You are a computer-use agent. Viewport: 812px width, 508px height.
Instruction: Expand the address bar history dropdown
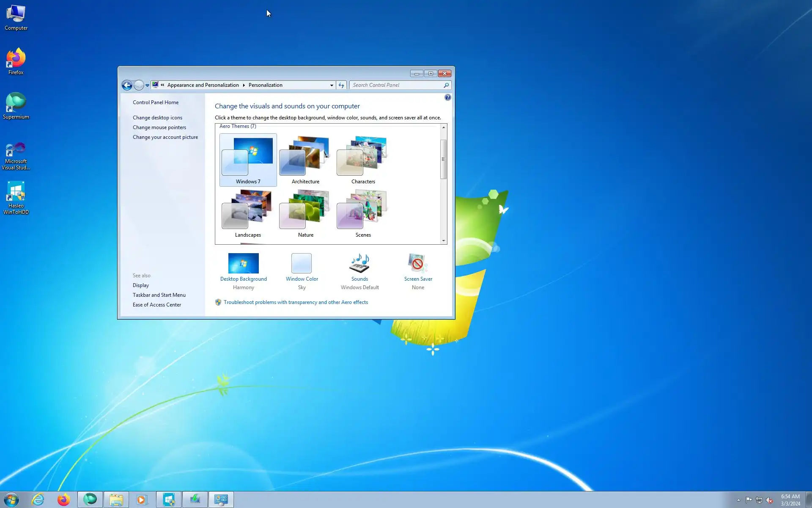332,85
